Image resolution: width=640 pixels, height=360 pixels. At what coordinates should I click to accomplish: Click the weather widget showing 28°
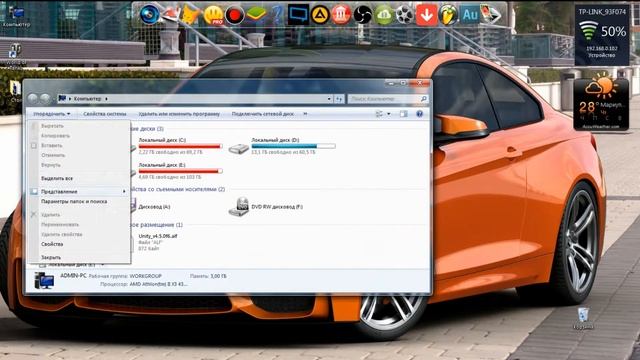pos(601,103)
